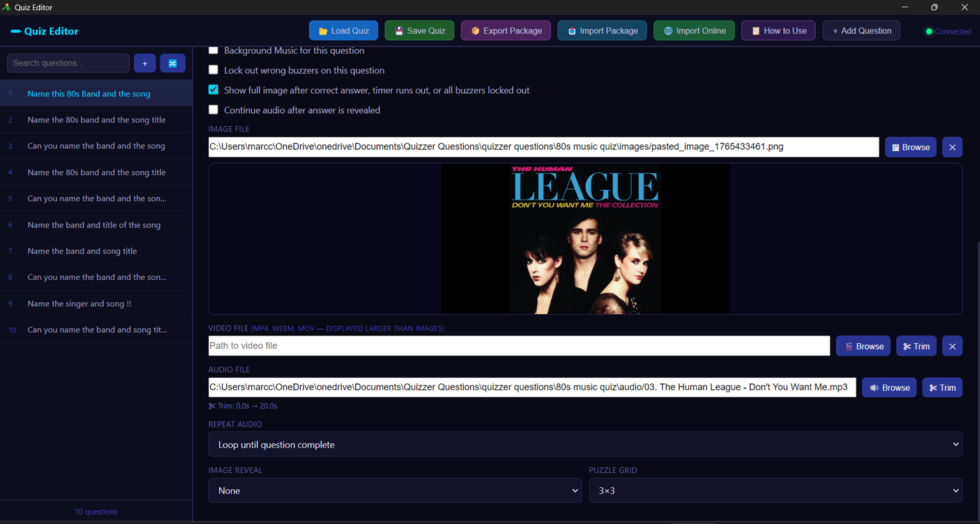Screen dimensions: 980x524
Task: Browse for a video file
Action: (x=863, y=346)
